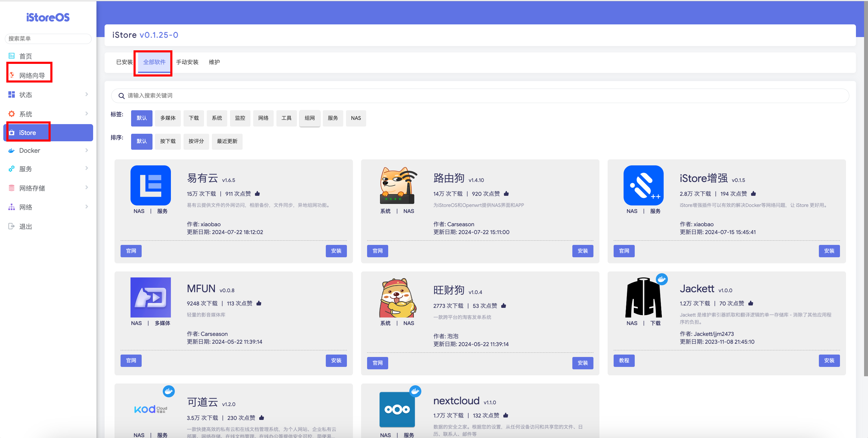
Task: Install the iStore增强 app
Action: [829, 251]
